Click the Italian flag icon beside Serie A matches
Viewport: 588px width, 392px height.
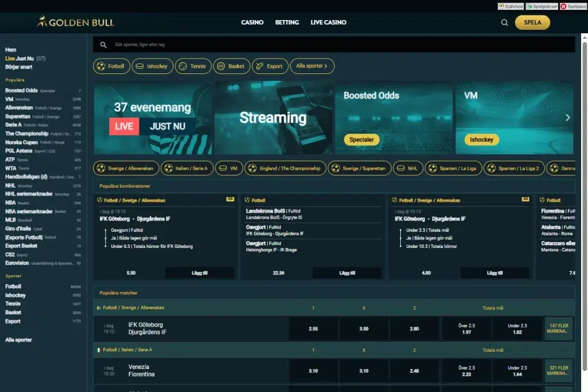click(x=99, y=350)
